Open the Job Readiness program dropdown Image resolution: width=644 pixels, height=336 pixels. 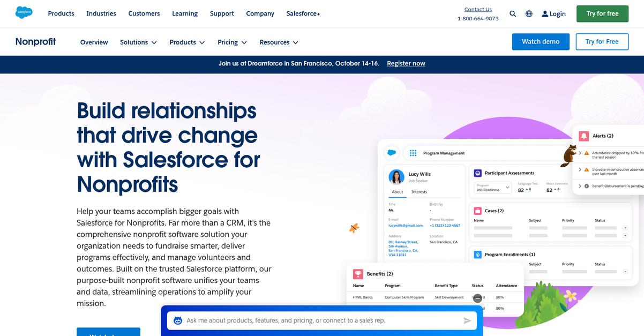(493, 188)
